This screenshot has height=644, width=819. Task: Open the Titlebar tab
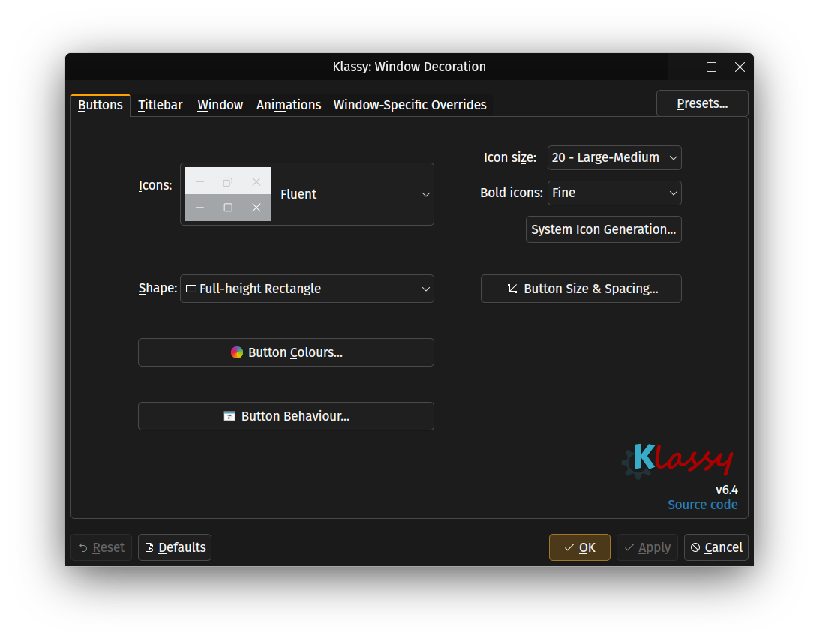click(160, 105)
